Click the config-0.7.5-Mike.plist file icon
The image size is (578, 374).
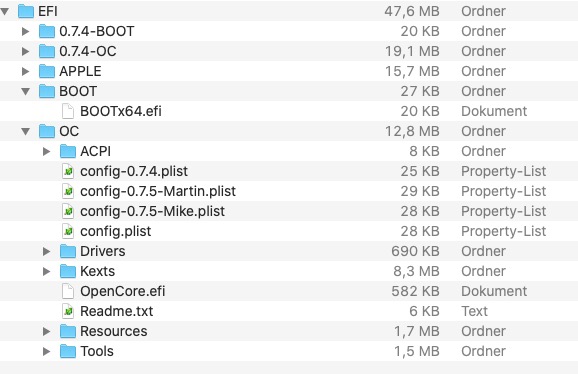coord(68,211)
